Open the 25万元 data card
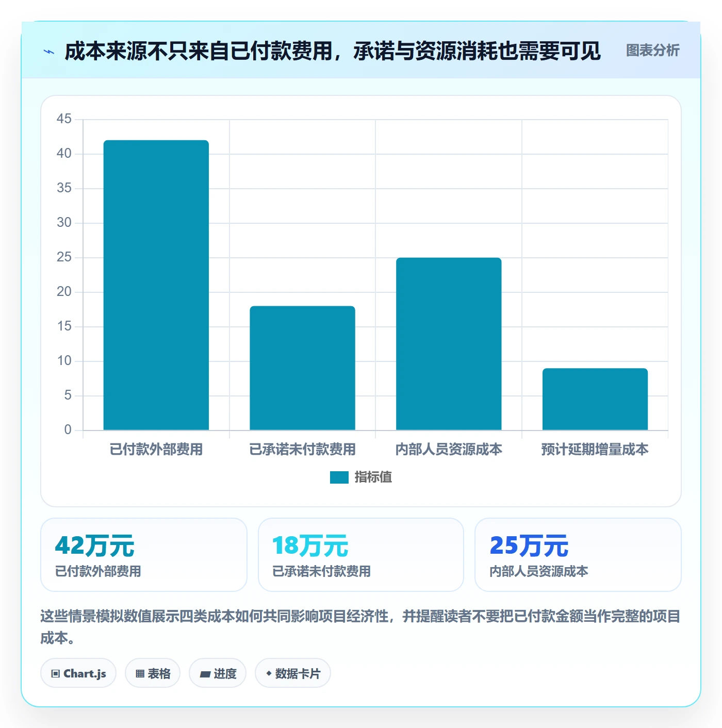 pyautogui.click(x=578, y=555)
